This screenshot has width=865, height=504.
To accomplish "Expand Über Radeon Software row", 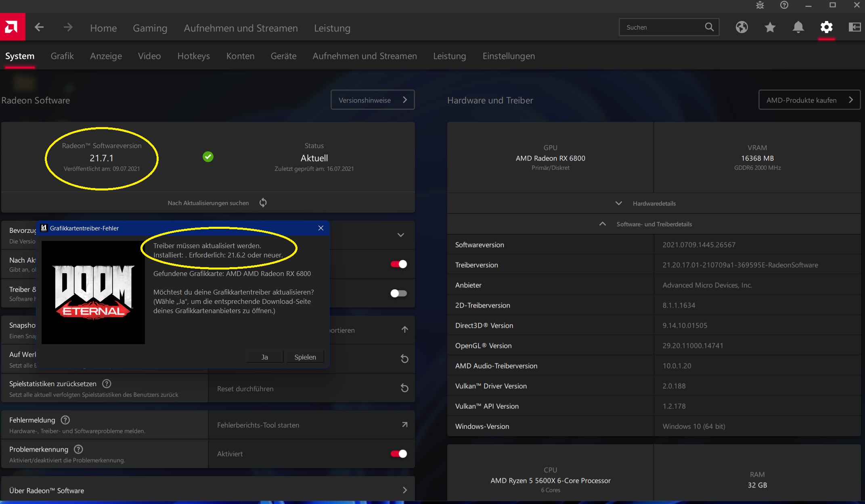I will (208, 490).
